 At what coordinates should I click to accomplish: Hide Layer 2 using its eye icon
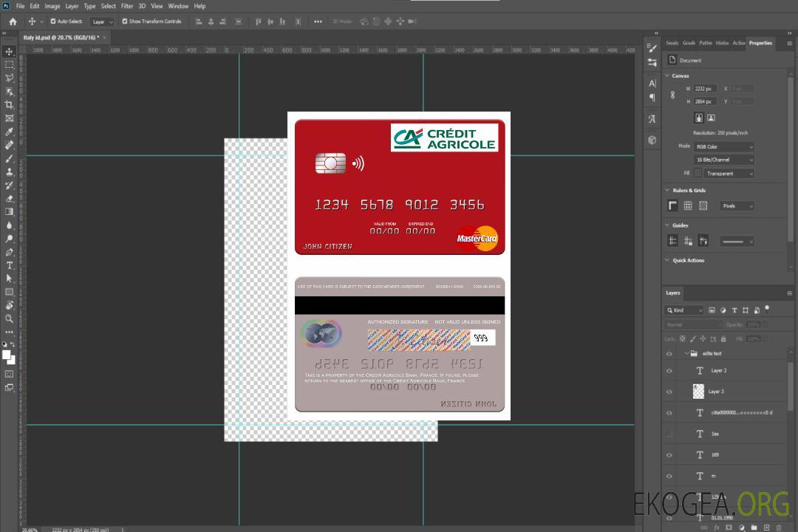tap(669, 371)
